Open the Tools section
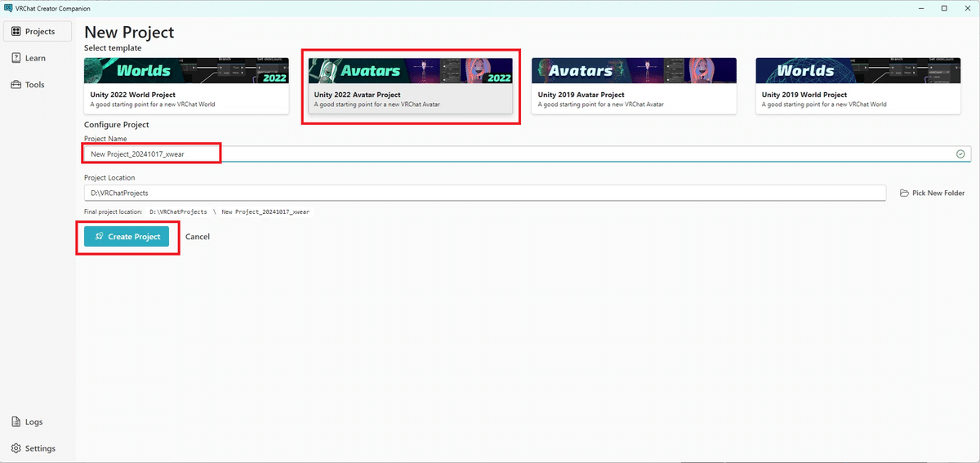The width and height of the screenshot is (980, 463). [37, 85]
